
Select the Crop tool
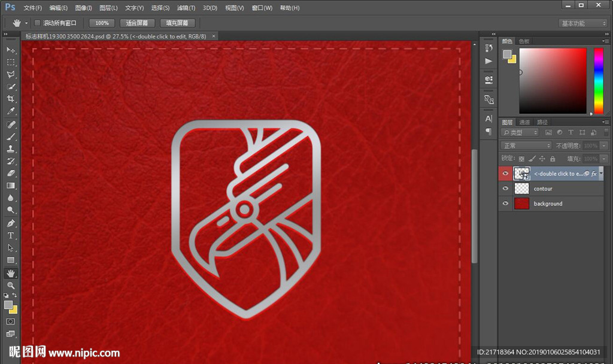[11, 99]
